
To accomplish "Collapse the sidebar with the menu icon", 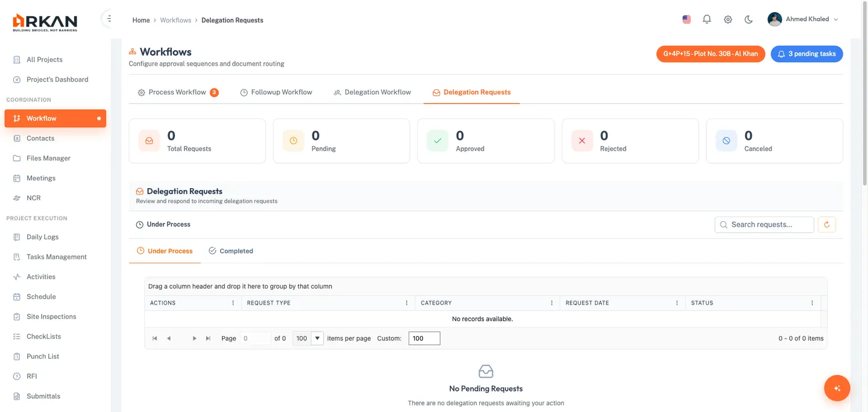I will pos(108,19).
